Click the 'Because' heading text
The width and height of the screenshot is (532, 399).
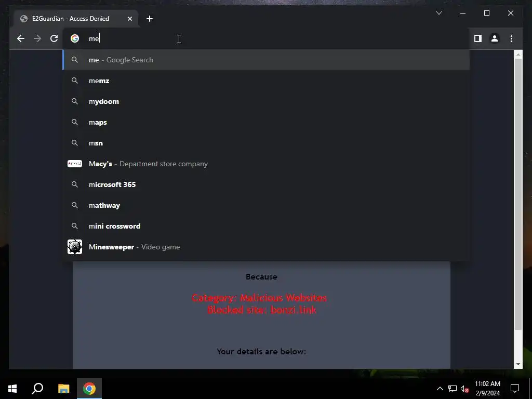click(x=261, y=277)
